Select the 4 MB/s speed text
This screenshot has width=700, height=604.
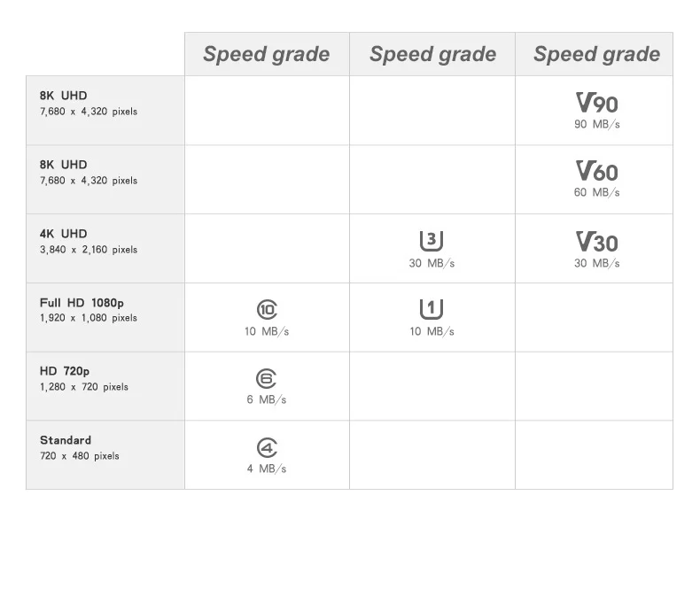tap(267, 468)
